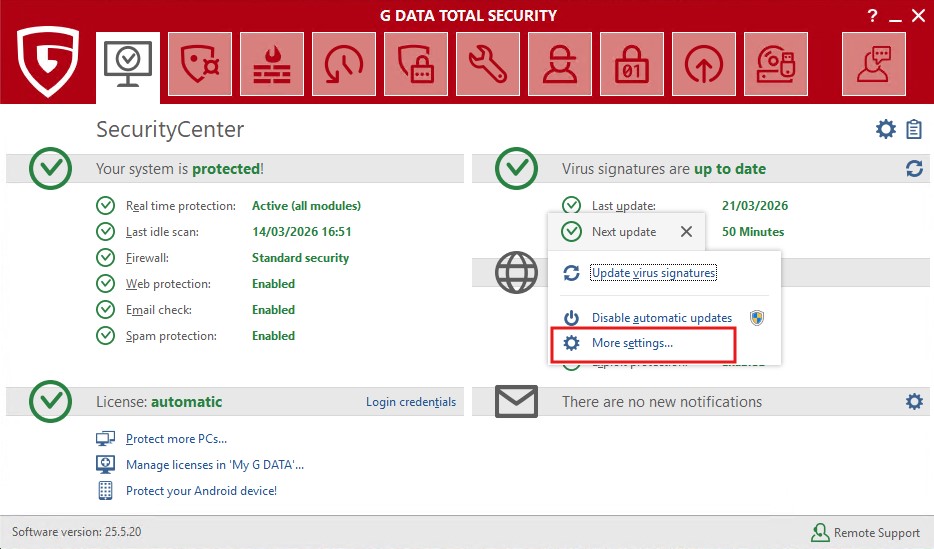934x549 pixels.
Task: Click the Software version: 25.5.20 text
Action: [77, 532]
